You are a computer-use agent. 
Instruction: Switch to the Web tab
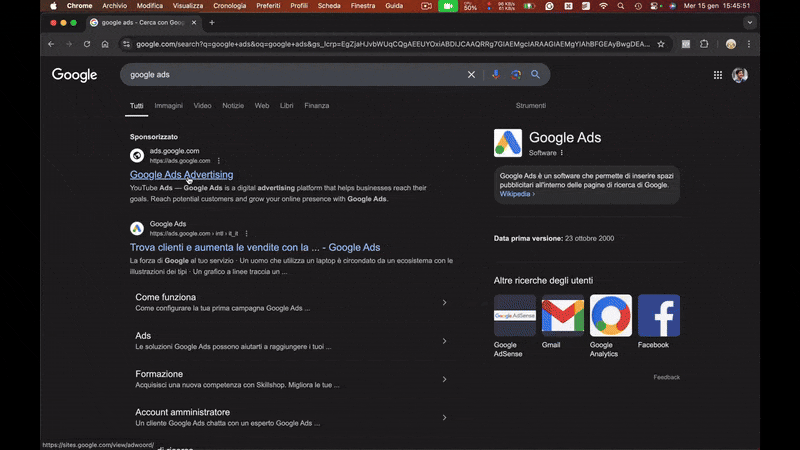[262, 106]
